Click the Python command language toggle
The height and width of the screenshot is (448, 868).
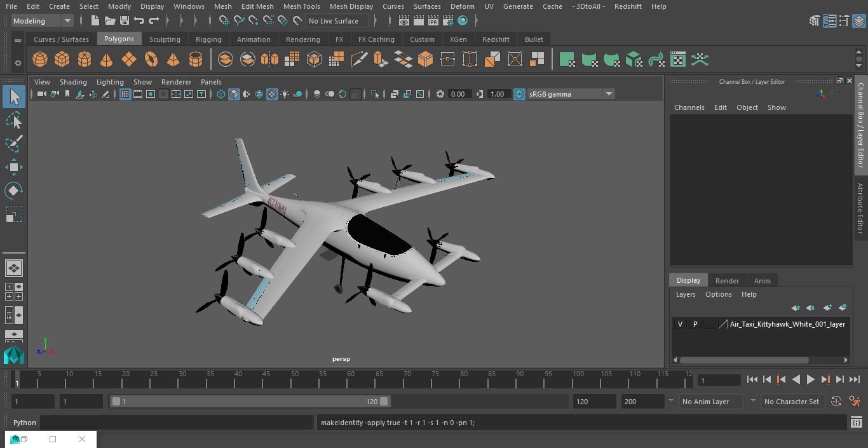pos(25,423)
